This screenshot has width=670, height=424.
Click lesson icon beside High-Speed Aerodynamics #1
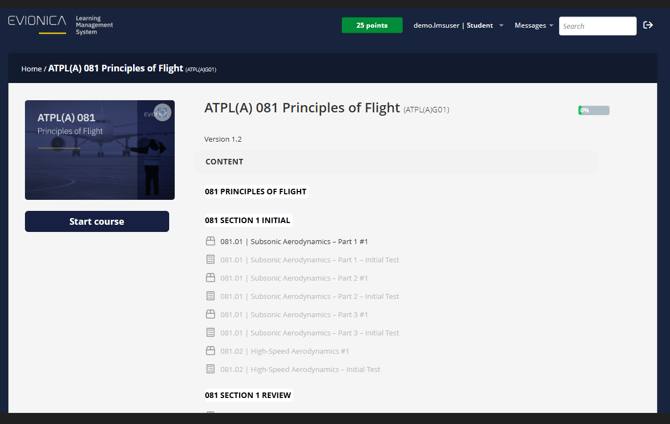[210, 351]
